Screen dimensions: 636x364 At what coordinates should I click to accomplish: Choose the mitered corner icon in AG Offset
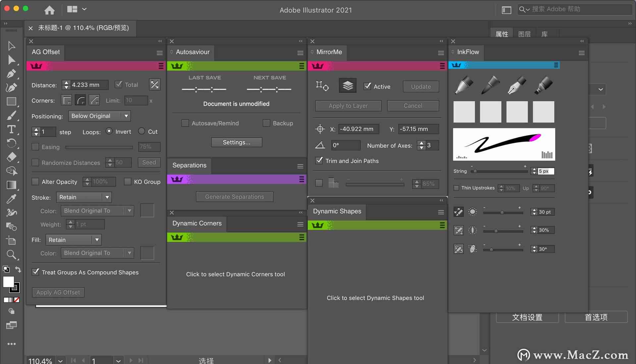[x=67, y=100]
